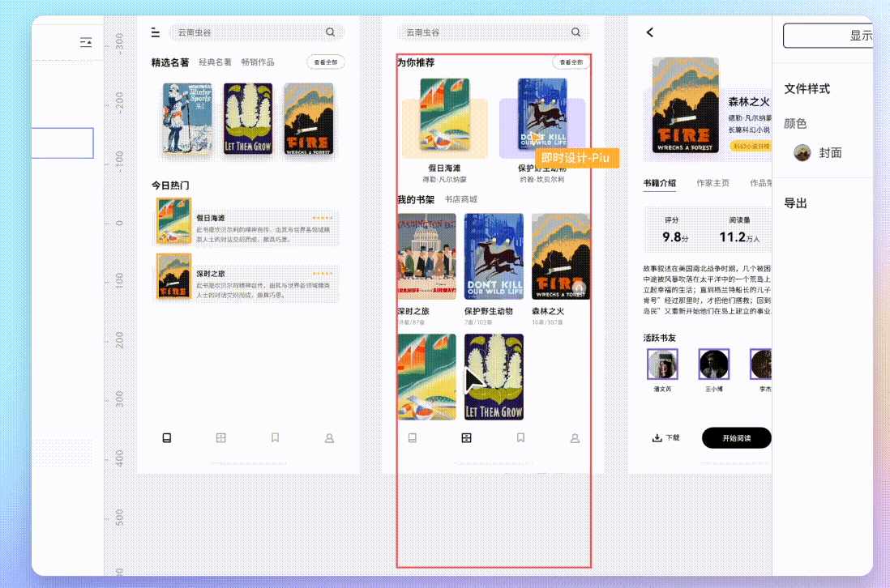Open the 假日海滩 card in 为你推荐

(x=444, y=131)
